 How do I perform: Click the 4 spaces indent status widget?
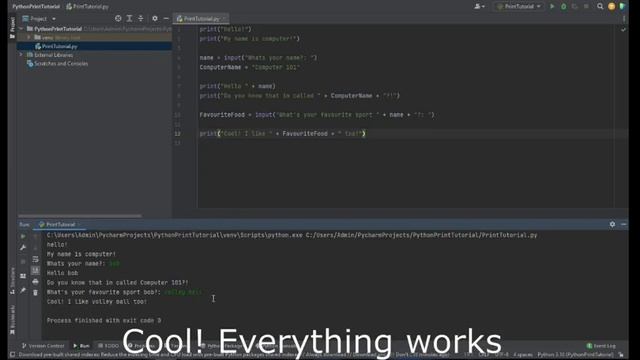522,355
